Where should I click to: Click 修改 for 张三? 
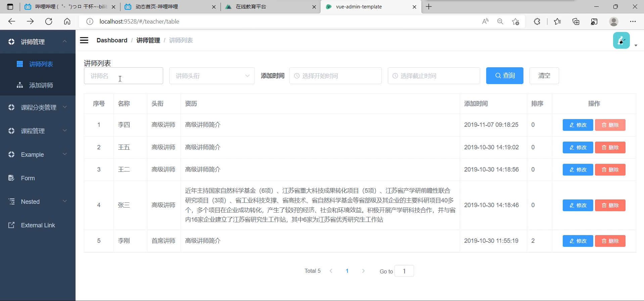578,205
